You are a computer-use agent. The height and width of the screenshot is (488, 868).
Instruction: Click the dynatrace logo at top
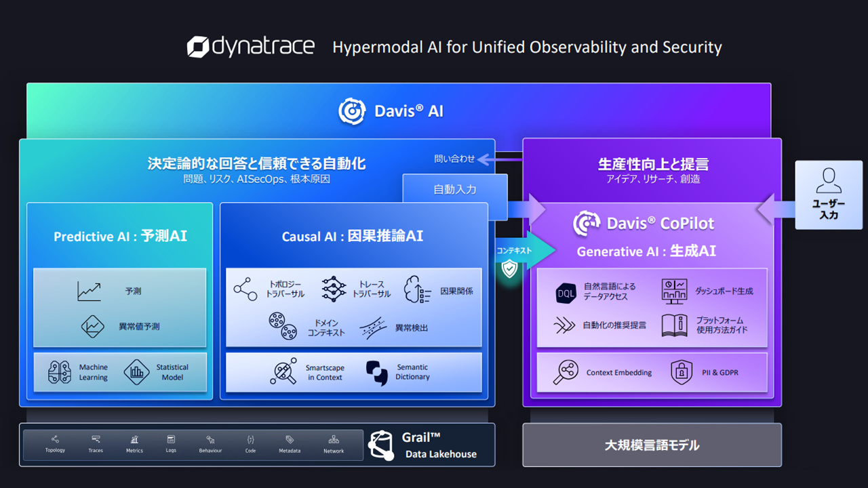tap(251, 47)
